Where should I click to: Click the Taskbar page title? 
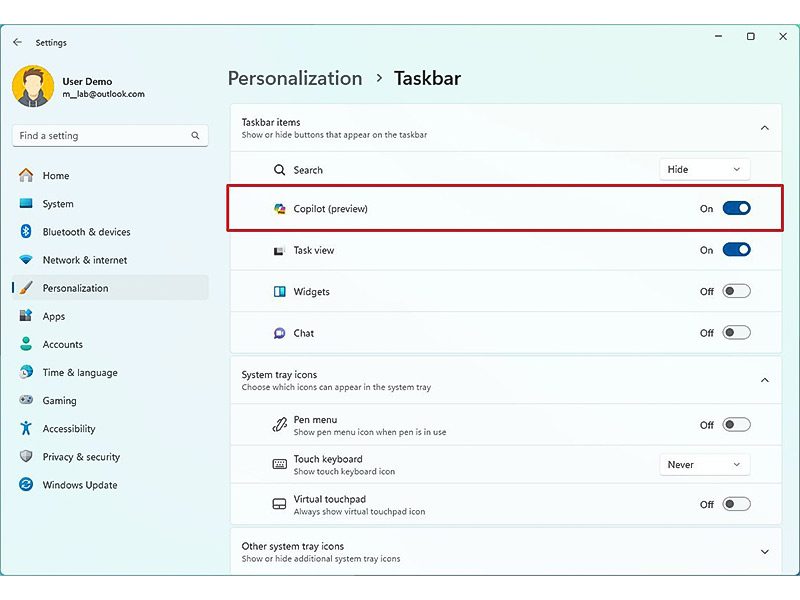[x=428, y=78]
